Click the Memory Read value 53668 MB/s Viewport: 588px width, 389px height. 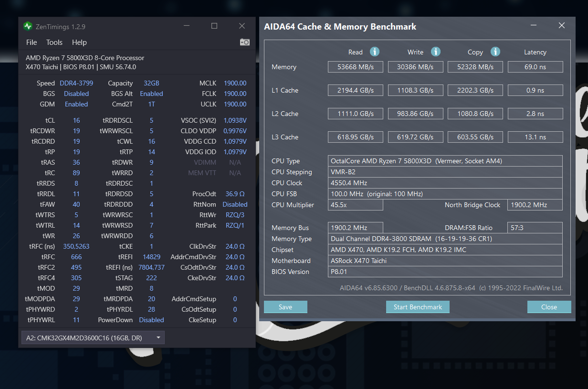[356, 67]
